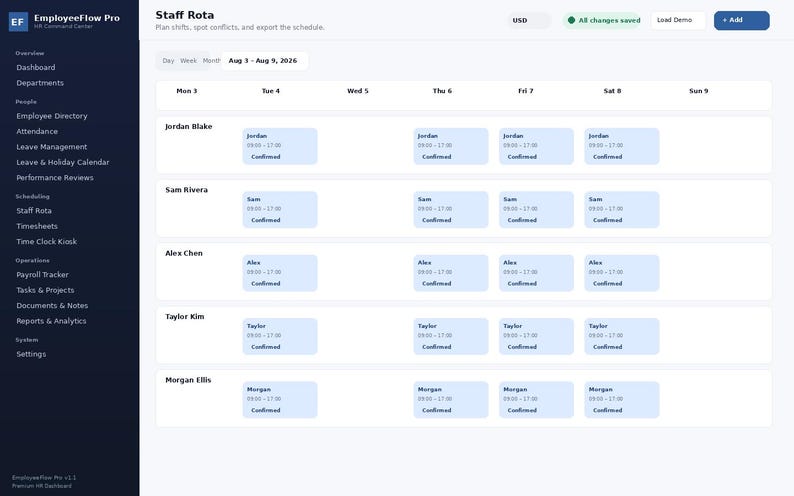Open Taylor's Tuesday shift card

click(280, 337)
